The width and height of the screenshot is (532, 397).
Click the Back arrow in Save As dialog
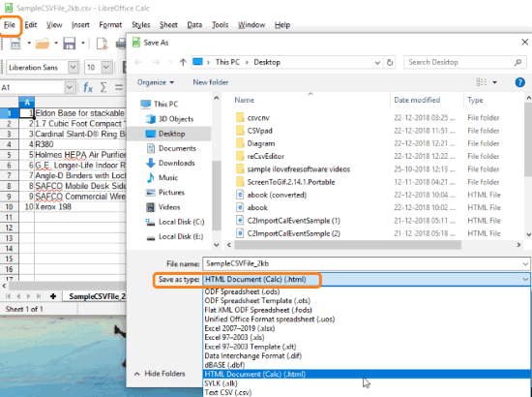138,62
